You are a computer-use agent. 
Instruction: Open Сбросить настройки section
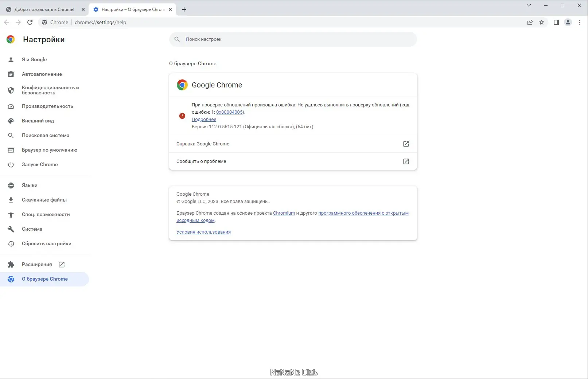click(x=46, y=243)
